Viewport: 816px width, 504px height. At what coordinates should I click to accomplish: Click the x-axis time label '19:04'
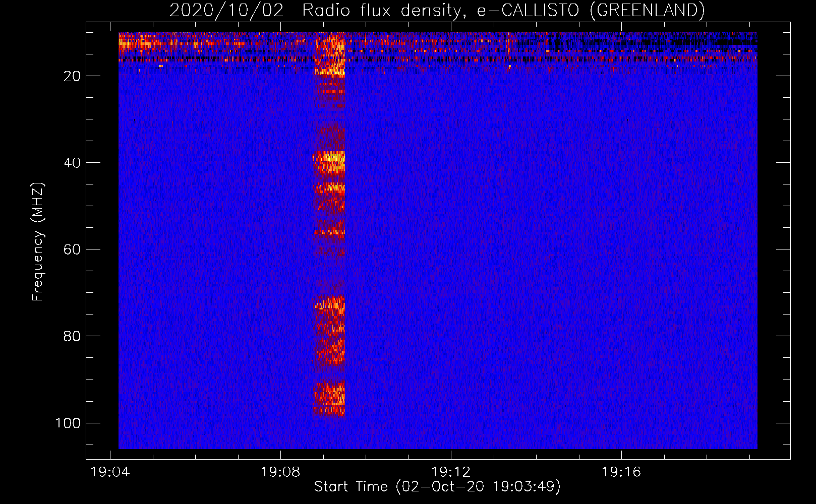pyautogui.click(x=110, y=472)
